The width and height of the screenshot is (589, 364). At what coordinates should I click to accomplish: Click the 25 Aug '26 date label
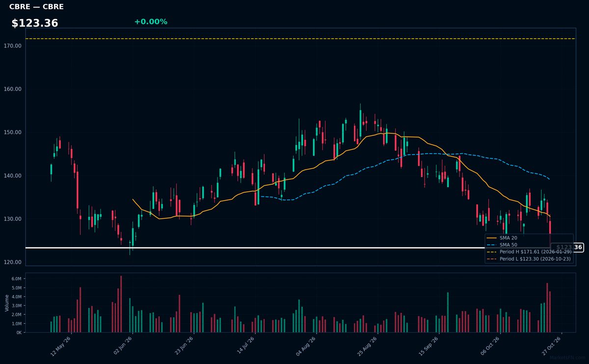click(x=368, y=346)
